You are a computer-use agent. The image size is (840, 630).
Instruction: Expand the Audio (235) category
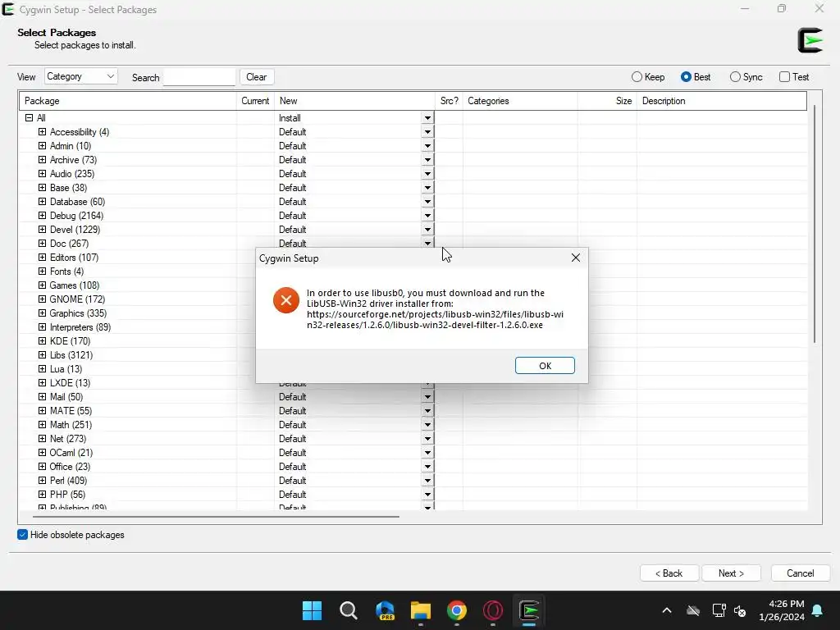click(x=43, y=174)
